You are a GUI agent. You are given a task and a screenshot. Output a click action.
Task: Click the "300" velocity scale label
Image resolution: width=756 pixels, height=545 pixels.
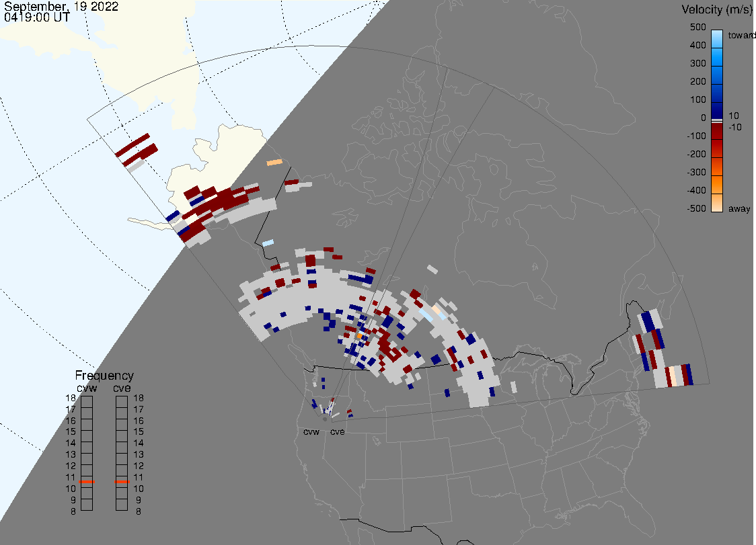point(697,64)
